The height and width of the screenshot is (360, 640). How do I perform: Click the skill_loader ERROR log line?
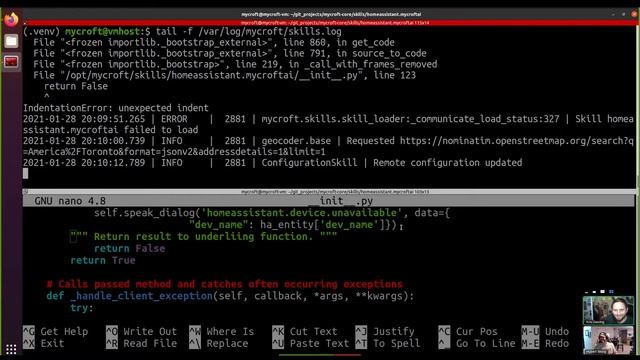tap(328, 124)
